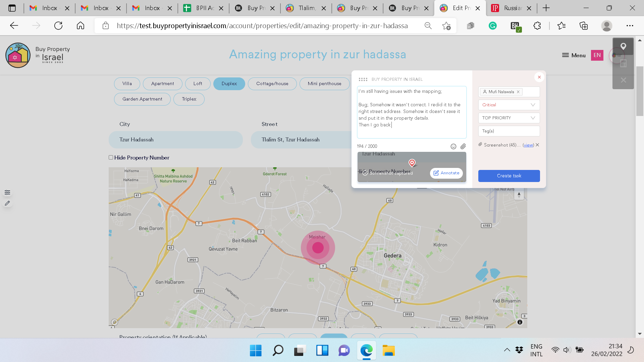The width and height of the screenshot is (644, 362).
Task: Select the Mini penthouse property type
Action: tap(324, 84)
